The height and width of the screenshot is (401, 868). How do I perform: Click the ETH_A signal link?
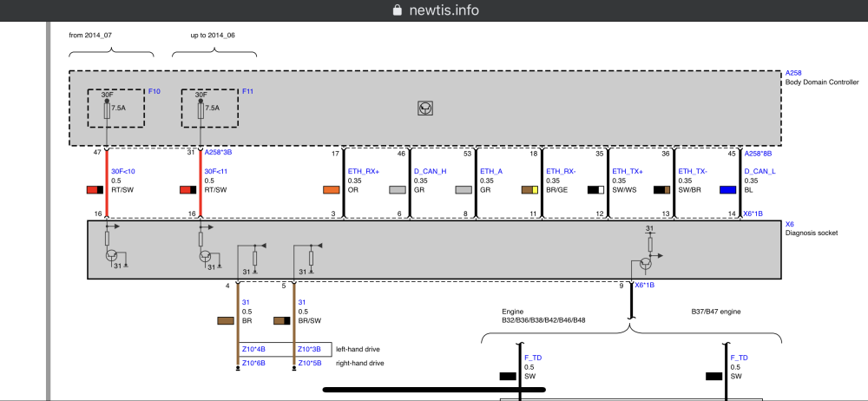coord(491,171)
